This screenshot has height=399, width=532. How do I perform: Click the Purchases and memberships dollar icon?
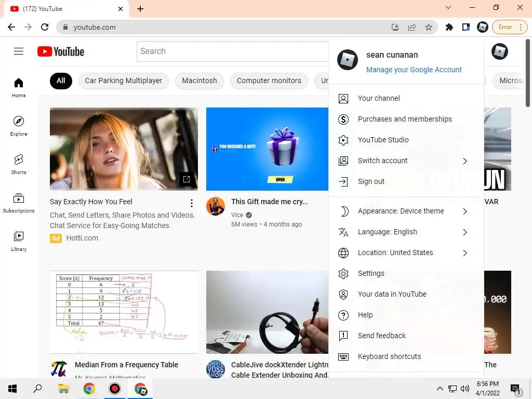click(343, 119)
